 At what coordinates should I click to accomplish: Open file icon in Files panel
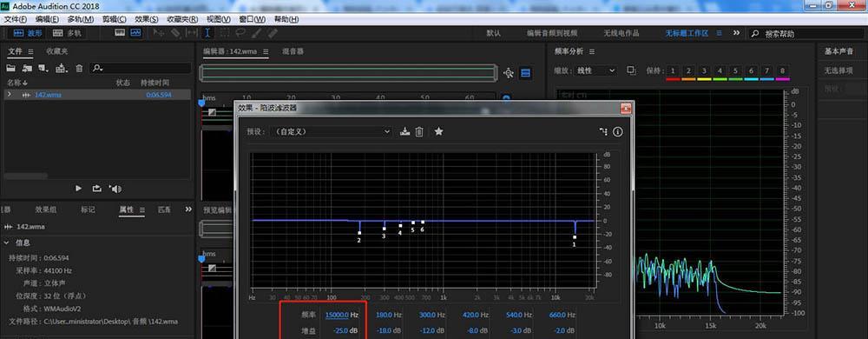point(10,68)
